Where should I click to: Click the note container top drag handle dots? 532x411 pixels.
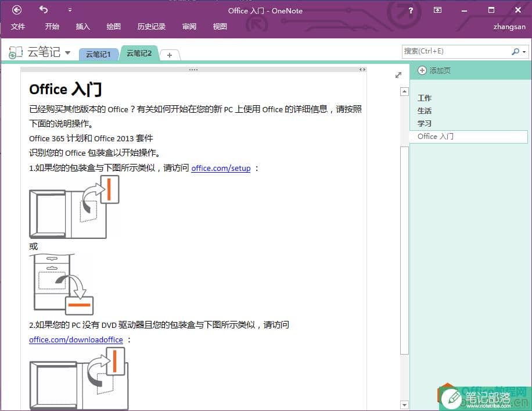click(x=193, y=70)
